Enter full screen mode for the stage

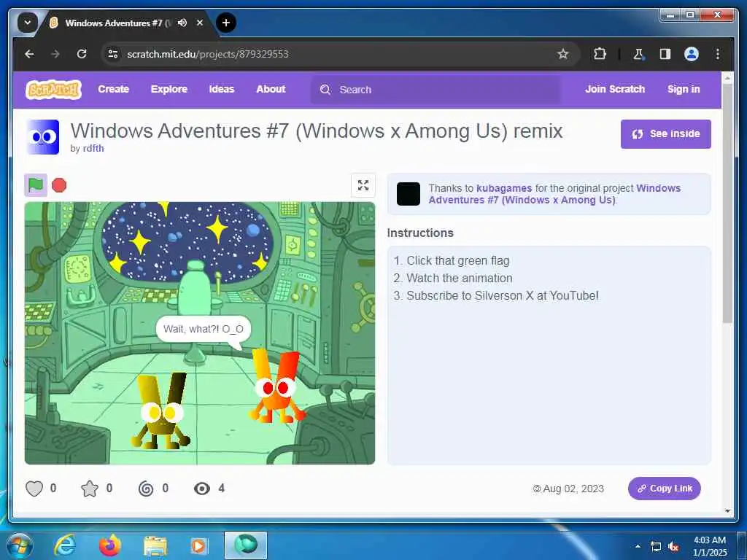tap(363, 185)
